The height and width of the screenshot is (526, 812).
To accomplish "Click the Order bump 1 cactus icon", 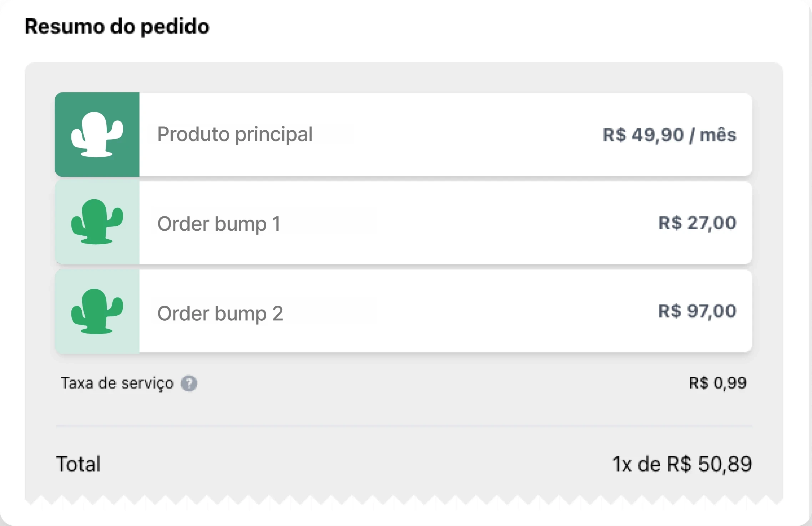I will [97, 222].
